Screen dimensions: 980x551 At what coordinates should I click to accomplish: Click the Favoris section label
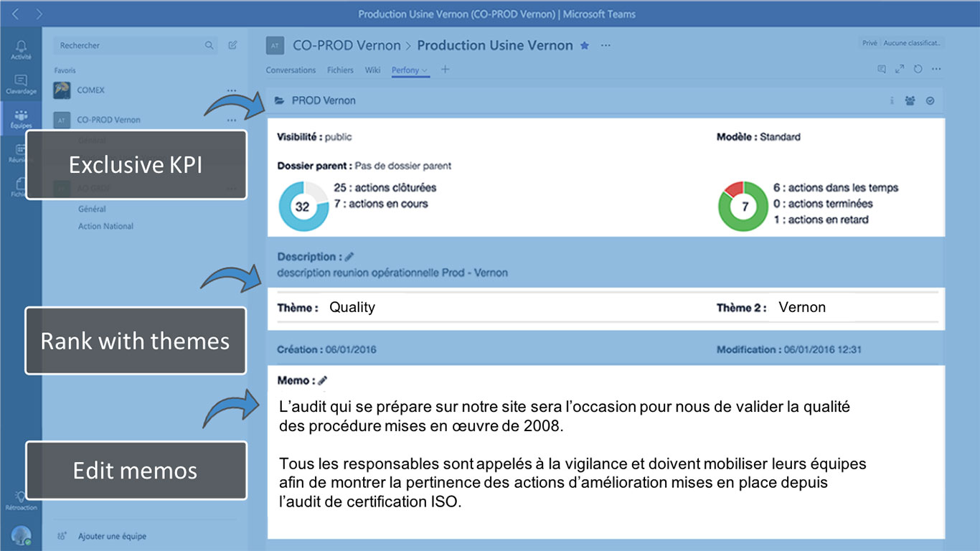pos(65,70)
